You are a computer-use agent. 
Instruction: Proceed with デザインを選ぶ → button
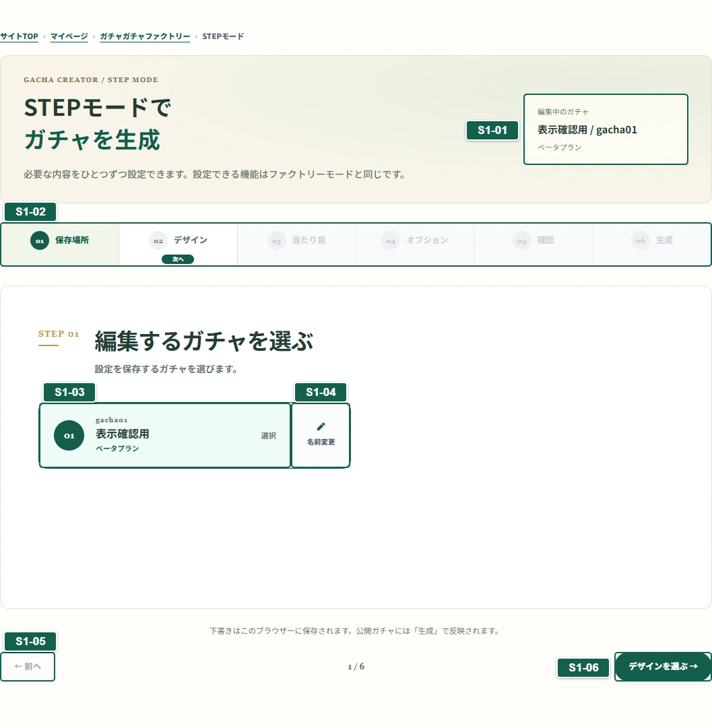tap(663, 666)
